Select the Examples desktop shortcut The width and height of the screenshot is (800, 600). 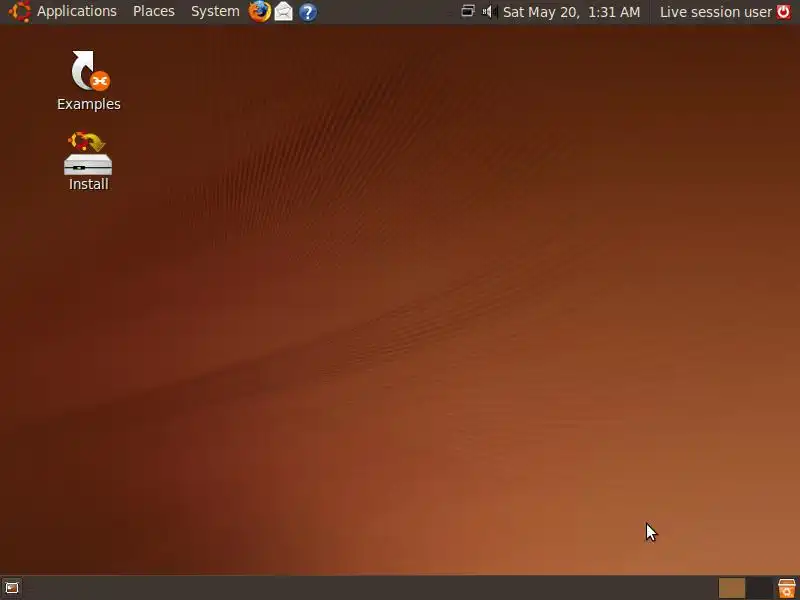89,81
